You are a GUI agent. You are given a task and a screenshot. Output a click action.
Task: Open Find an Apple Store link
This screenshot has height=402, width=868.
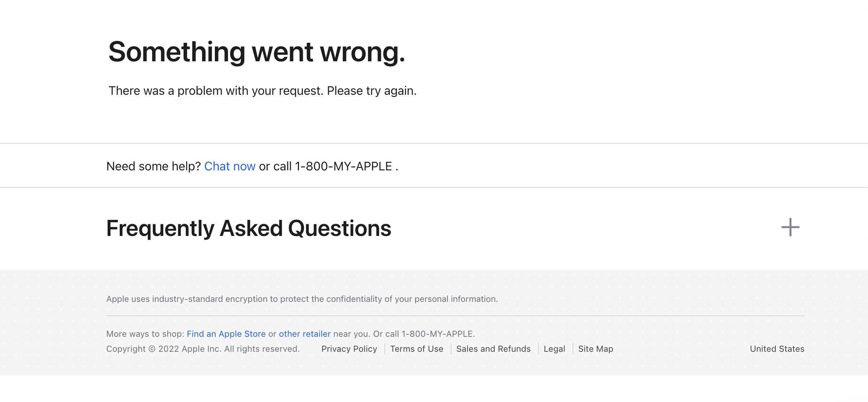click(x=226, y=334)
